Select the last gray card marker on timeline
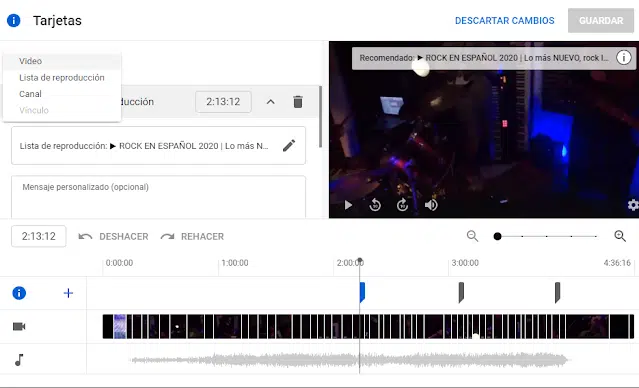639x388 pixels. pyautogui.click(x=557, y=293)
